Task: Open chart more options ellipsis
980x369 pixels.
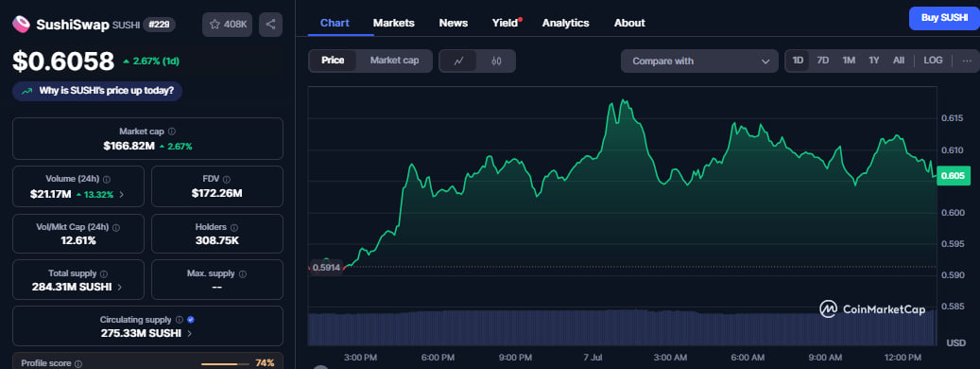Action: coord(967,61)
